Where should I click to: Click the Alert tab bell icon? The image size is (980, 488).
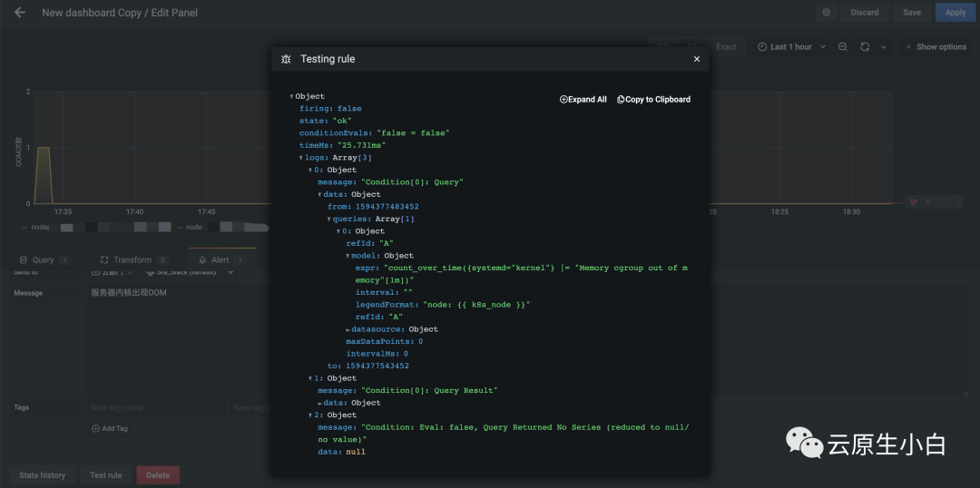point(202,260)
